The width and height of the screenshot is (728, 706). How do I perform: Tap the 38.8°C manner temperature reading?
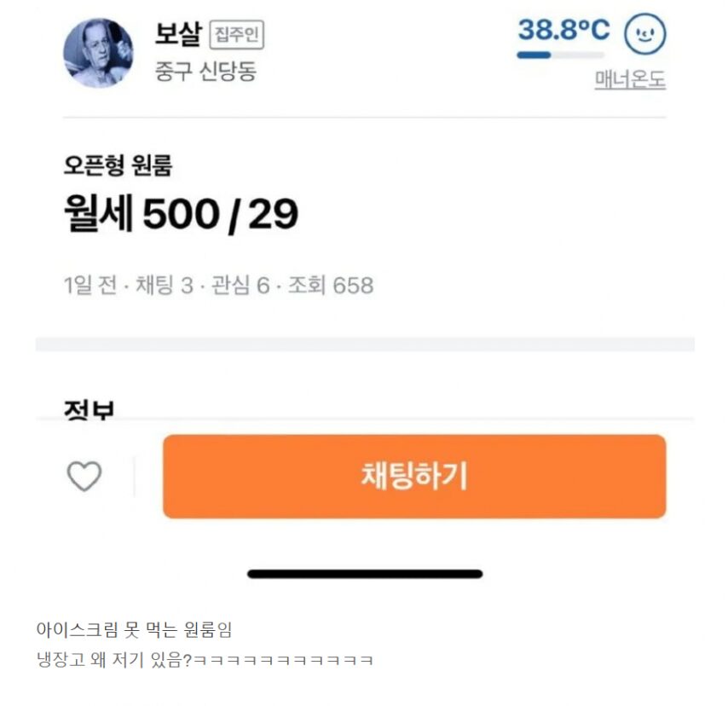point(563,30)
